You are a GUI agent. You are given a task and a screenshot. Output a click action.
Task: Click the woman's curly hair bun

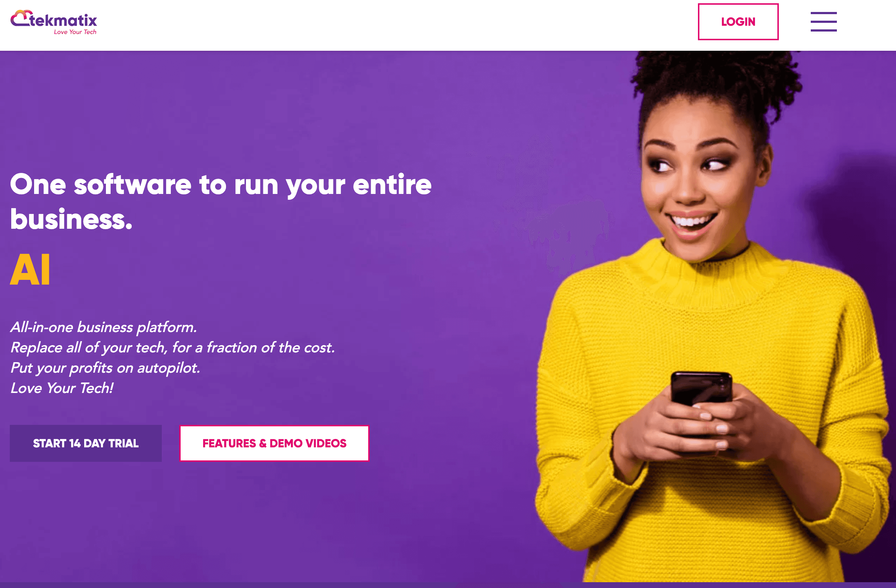coord(715,83)
